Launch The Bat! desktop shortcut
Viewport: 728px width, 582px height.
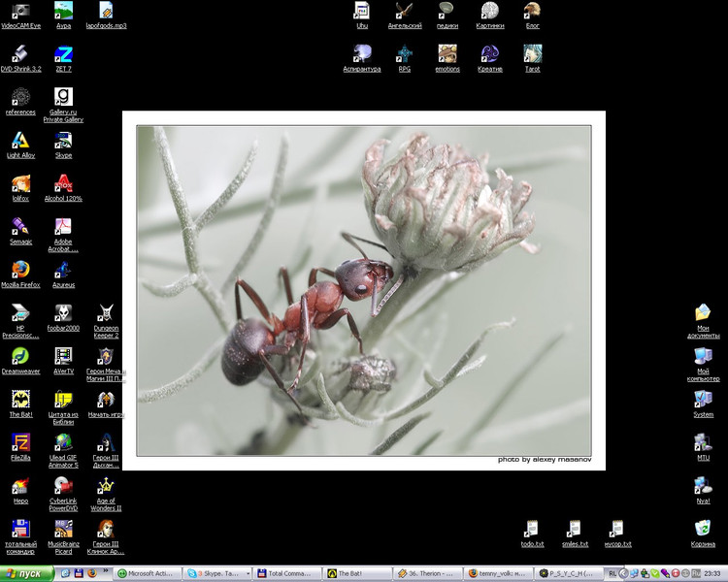click(20, 404)
